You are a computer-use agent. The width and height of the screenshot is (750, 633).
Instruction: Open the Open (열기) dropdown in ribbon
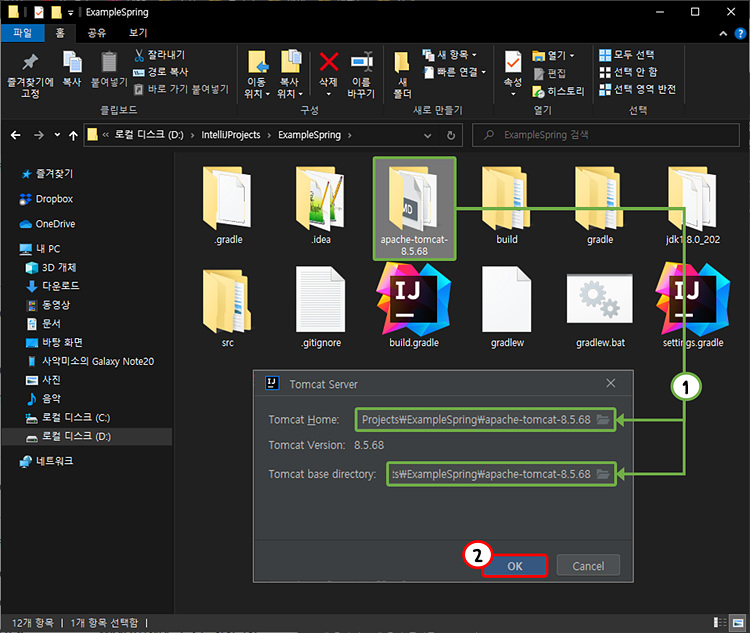553,56
